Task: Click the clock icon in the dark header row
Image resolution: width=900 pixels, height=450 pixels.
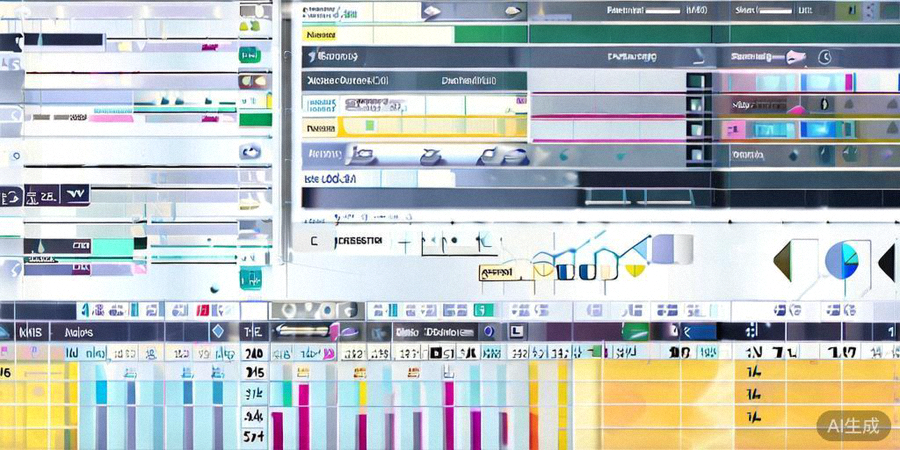Action: (824, 57)
